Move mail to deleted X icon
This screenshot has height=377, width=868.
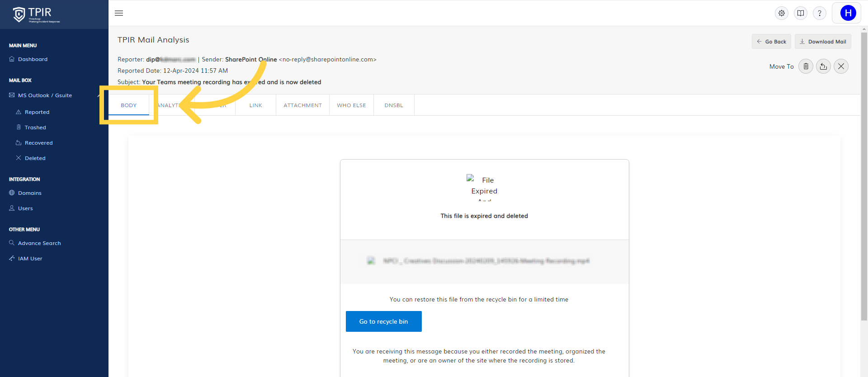tap(841, 66)
